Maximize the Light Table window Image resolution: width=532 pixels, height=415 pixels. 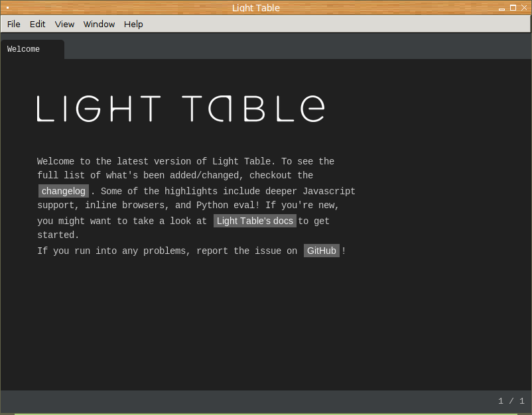(513, 8)
